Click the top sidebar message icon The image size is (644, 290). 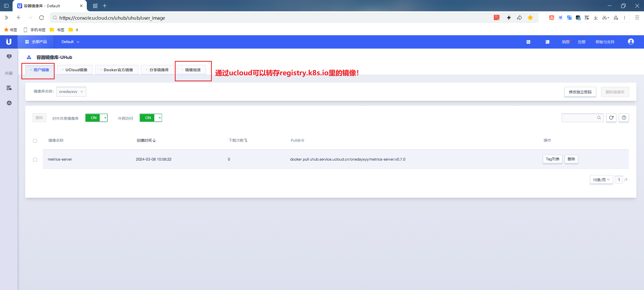(x=9, y=56)
